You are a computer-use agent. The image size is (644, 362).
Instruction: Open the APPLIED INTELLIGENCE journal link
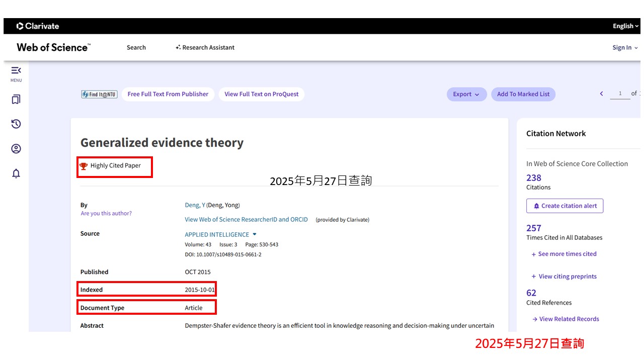(217, 234)
